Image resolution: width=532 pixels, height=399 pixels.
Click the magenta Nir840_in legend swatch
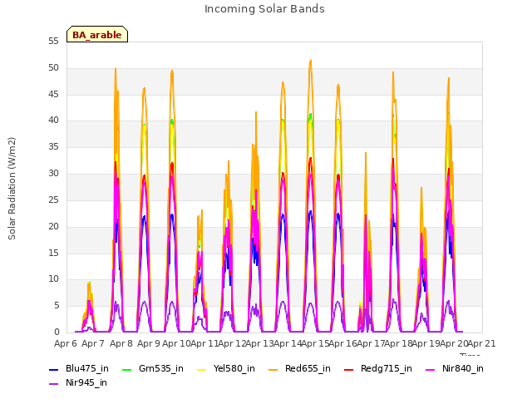[x=431, y=369]
